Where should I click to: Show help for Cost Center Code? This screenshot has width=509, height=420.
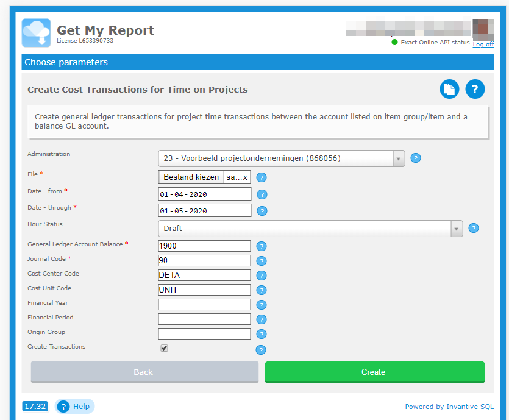click(x=262, y=276)
